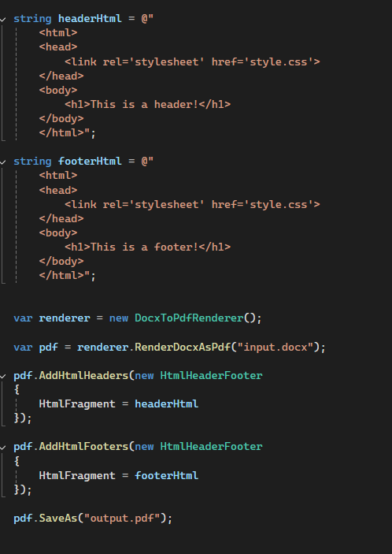Screen dimensions: 392x554
Task: Click the opening <body> tag in footerHtml
Action: click(x=58, y=233)
